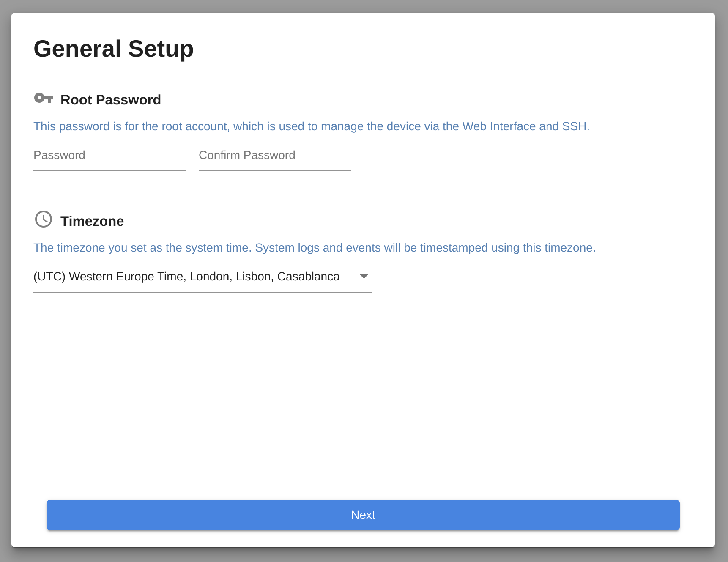Image resolution: width=728 pixels, height=562 pixels.
Task: Focus the Password input field
Action: (109, 156)
